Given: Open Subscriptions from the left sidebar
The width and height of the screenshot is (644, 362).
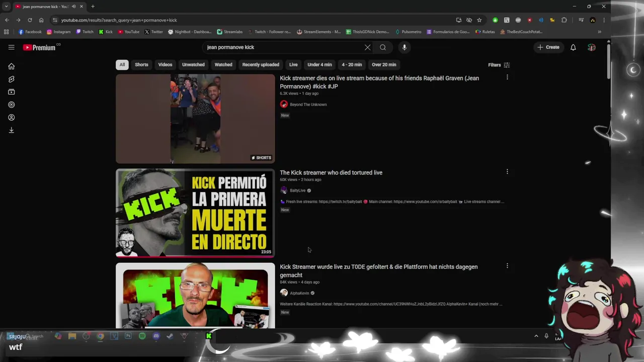Looking at the screenshot, I should (11, 92).
